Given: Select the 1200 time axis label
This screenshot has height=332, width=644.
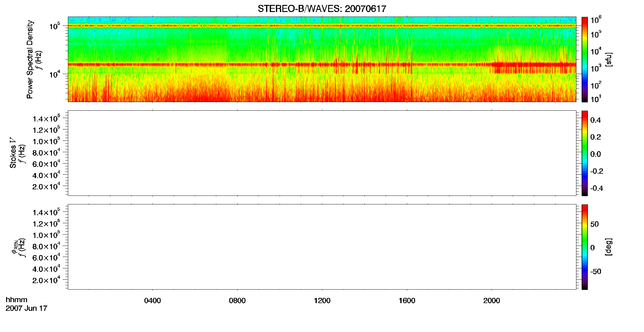Looking at the screenshot, I should [x=322, y=301].
